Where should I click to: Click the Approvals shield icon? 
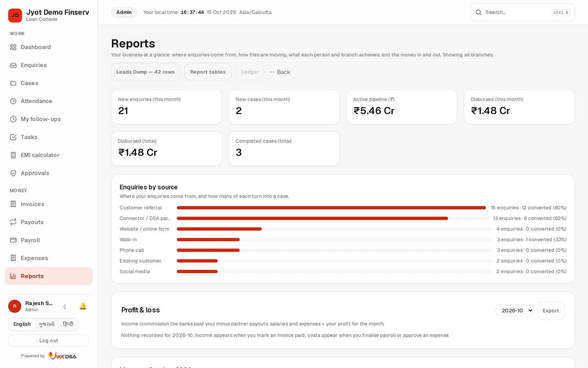coord(13,173)
